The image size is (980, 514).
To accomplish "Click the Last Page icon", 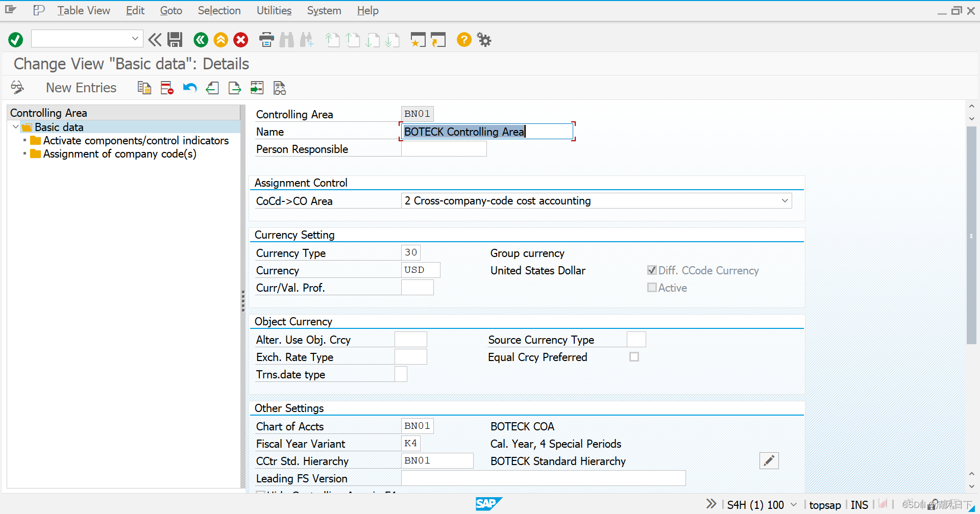I will point(393,40).
